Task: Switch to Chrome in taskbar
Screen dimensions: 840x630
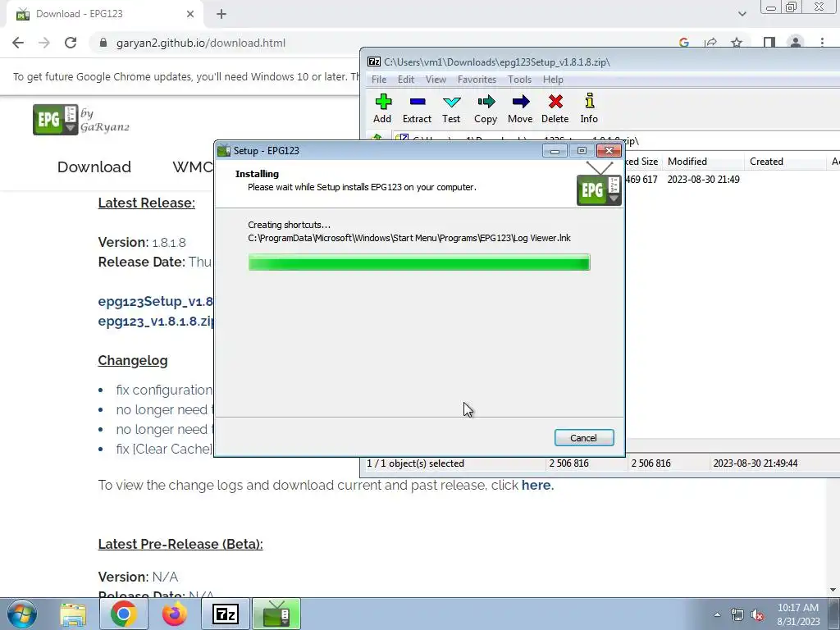Action: pyautogui.click(x=123, y=614)
